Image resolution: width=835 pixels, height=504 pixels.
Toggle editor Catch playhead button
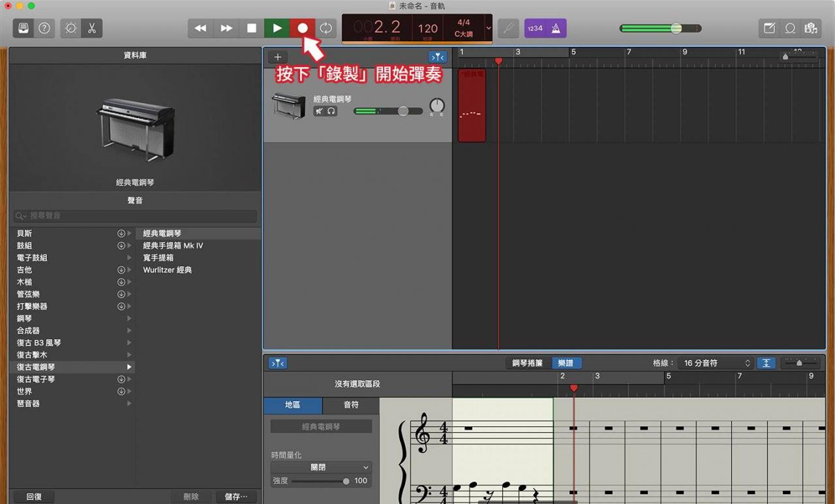pyautogui.click(x=278, y=363)
